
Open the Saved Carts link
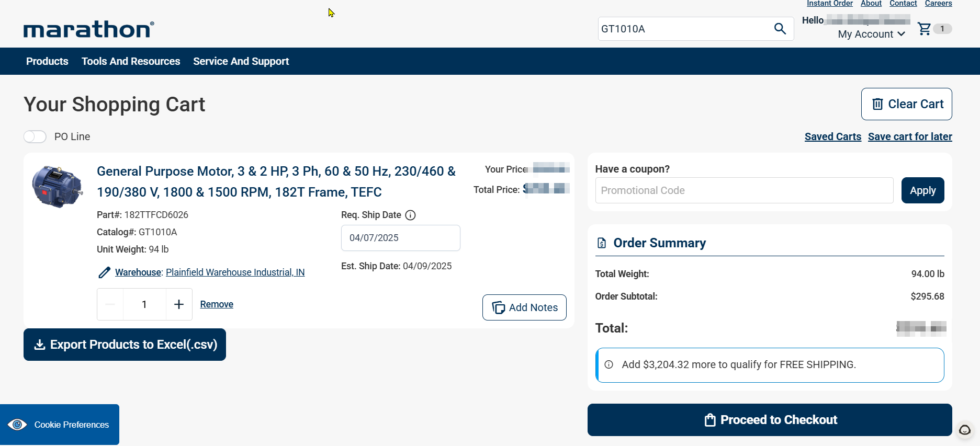[832, 136]
